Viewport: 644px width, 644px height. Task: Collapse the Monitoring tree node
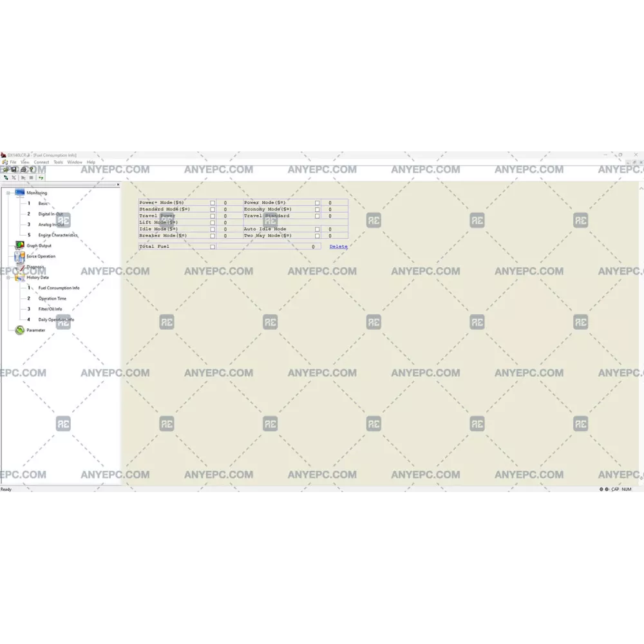click(x=8, y=193)
